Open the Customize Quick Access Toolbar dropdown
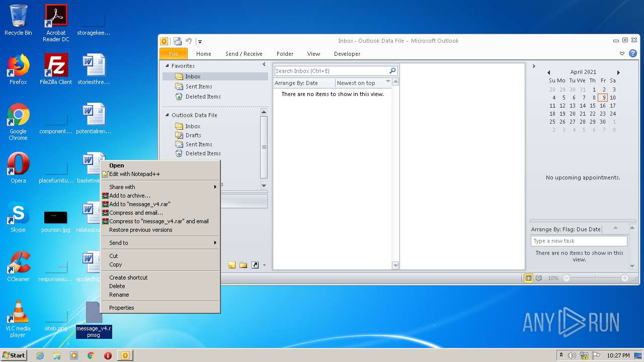The height and width of the screenshot is (362, 644). pos(200,42)
